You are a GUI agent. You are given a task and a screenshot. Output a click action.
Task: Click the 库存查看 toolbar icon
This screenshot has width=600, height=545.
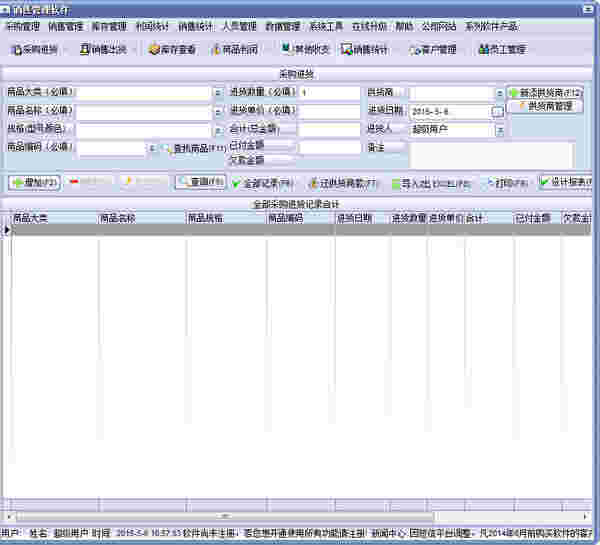[172, 48]
